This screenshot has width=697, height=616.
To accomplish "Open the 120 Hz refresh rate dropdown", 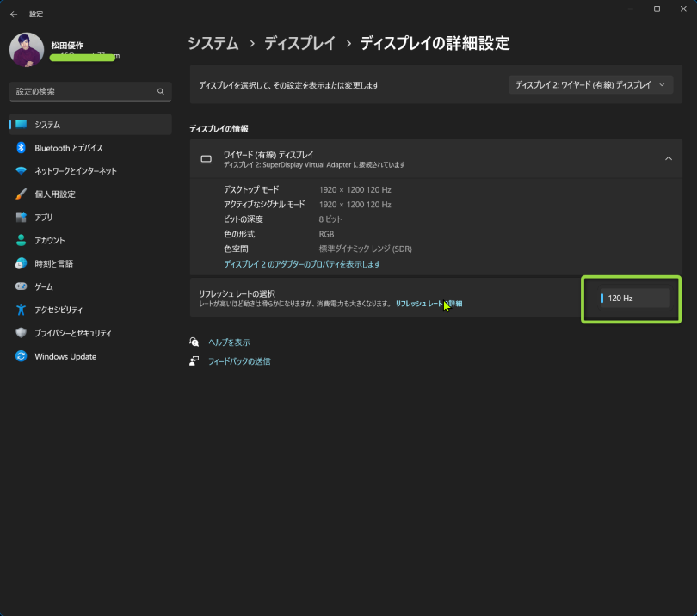I will (x=635, y=299).
